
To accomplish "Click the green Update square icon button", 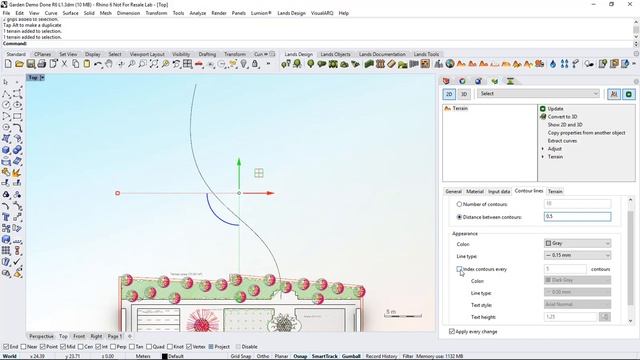I will 629,94.
